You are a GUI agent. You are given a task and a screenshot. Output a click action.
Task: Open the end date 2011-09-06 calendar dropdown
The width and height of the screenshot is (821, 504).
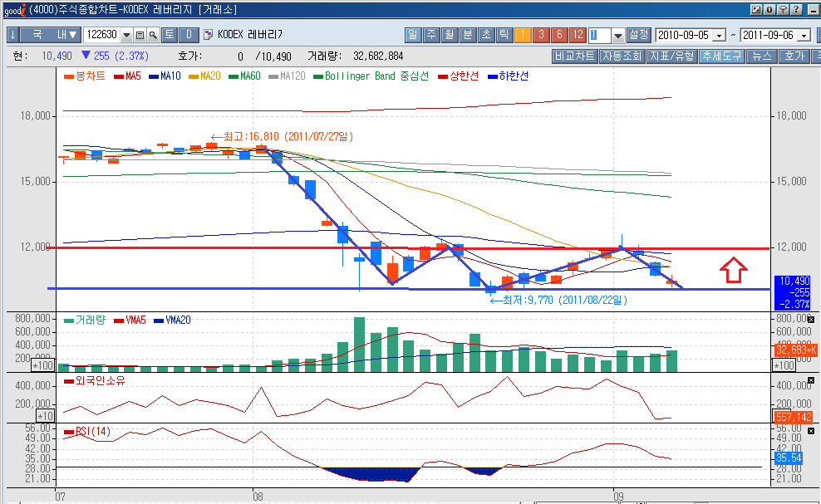(804, 36)
